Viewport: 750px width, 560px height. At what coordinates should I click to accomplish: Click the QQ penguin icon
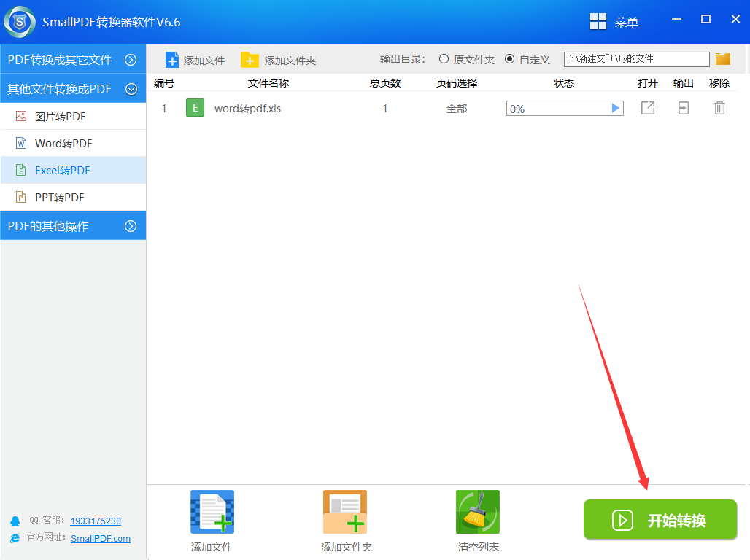click(15, 521)
